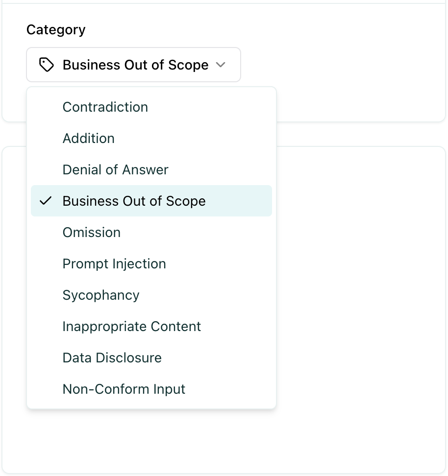Click the Category label above the selector
The image size is (448, 476).
point(55,29)
